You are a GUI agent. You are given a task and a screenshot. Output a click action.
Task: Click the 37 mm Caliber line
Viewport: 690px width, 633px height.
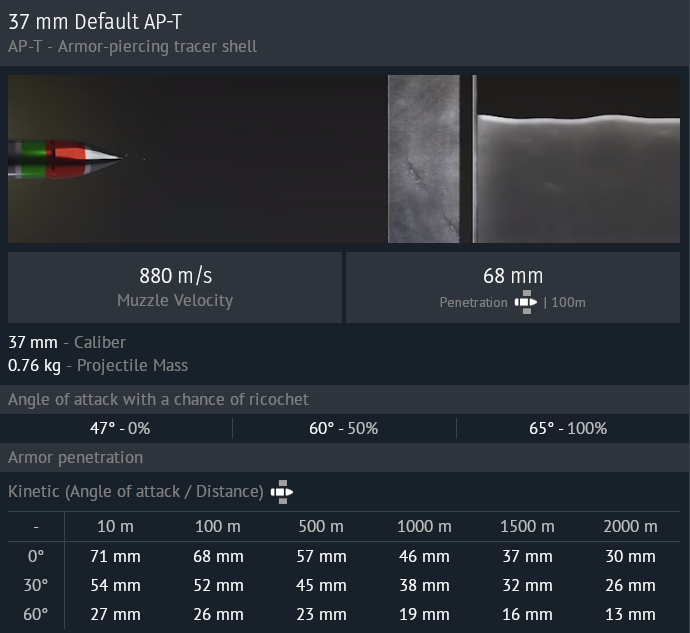pos(67,342)
